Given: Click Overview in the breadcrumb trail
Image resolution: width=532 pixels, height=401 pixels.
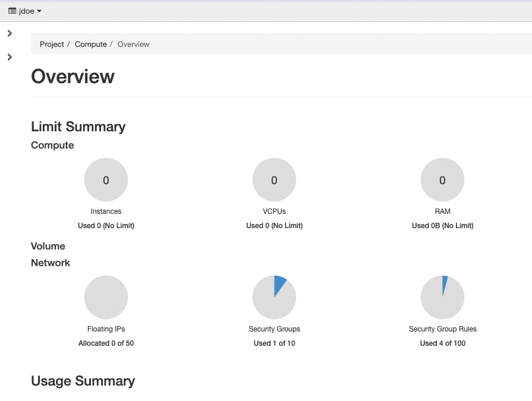Looking at the screenshot, I should pyautogui.click(x=133, y=44).
